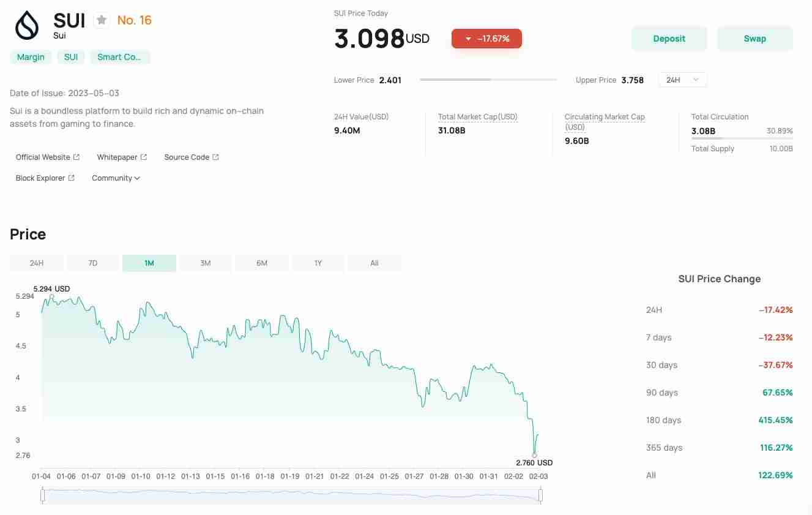Click the red -17.67% price change badge
This screenshot has height=515, width=812.
(486, 39)
